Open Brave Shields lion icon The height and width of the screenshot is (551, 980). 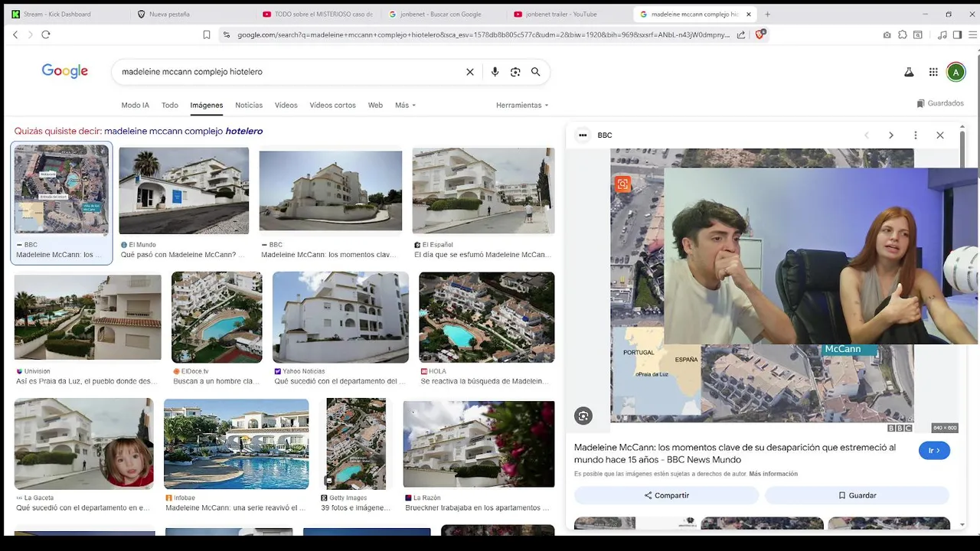tap(760, 34)
